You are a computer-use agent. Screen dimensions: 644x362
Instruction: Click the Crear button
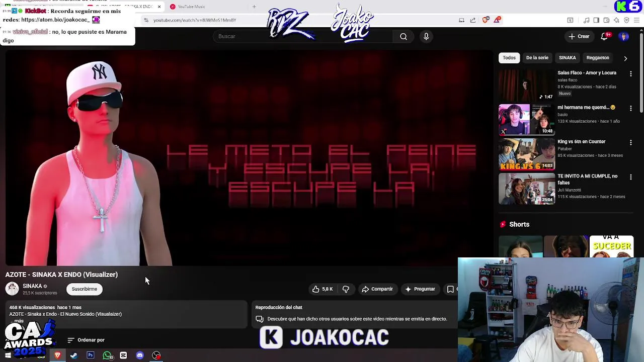(579, 36)
